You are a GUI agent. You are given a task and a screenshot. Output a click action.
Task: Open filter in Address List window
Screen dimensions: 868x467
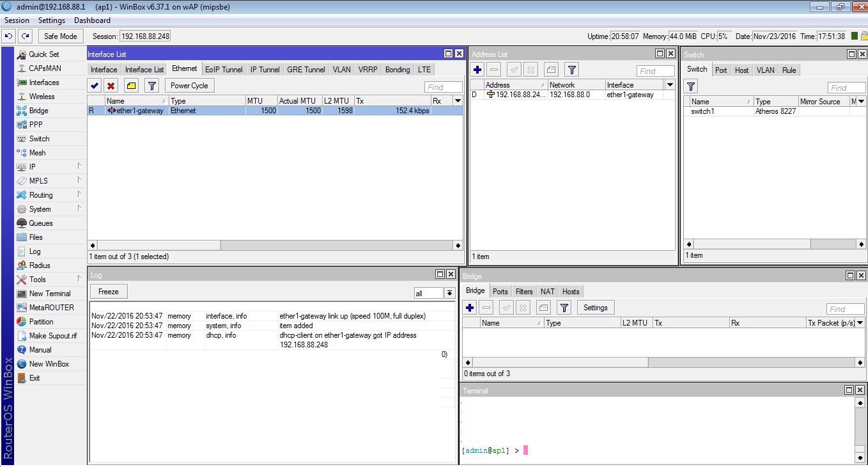click(x=571, y=70)
